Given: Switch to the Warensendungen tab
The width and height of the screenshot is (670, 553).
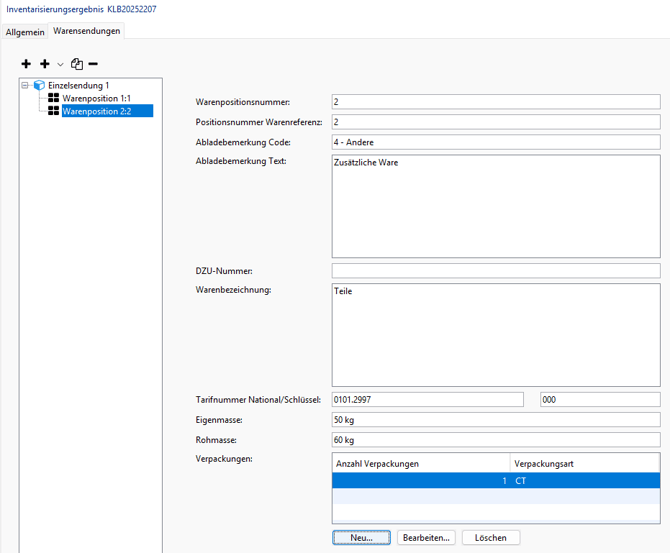Looking at the screenshot, I should (x=86, y=31).
